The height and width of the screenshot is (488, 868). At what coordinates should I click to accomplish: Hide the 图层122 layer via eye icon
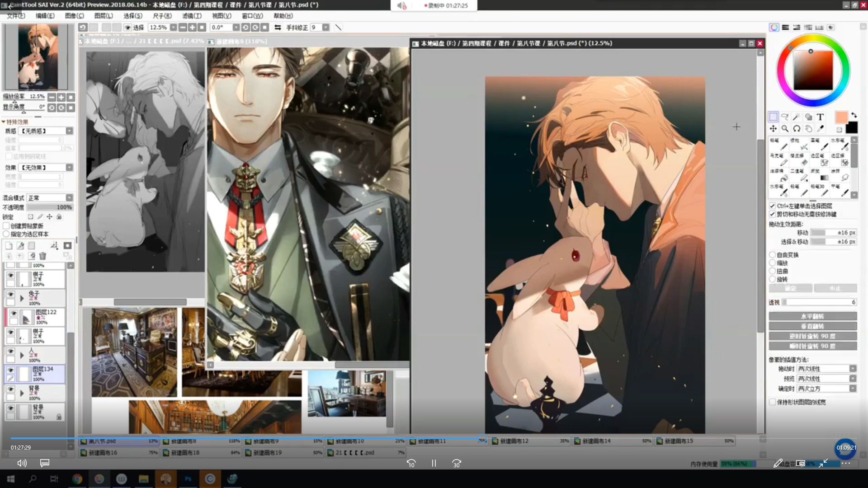coord(14,313)
